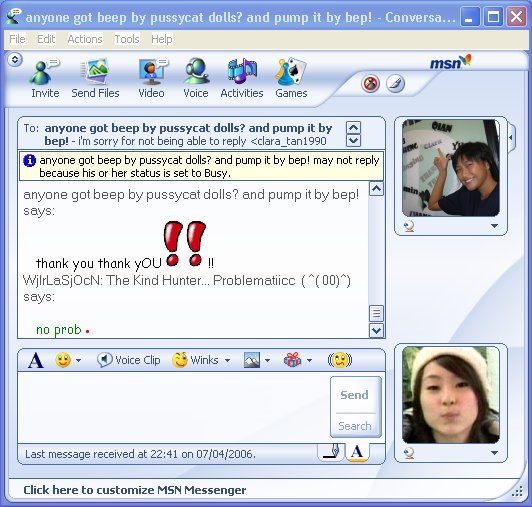Click the contact's display picture
Viewport: 532px width, 507px height.
[451, 168]
